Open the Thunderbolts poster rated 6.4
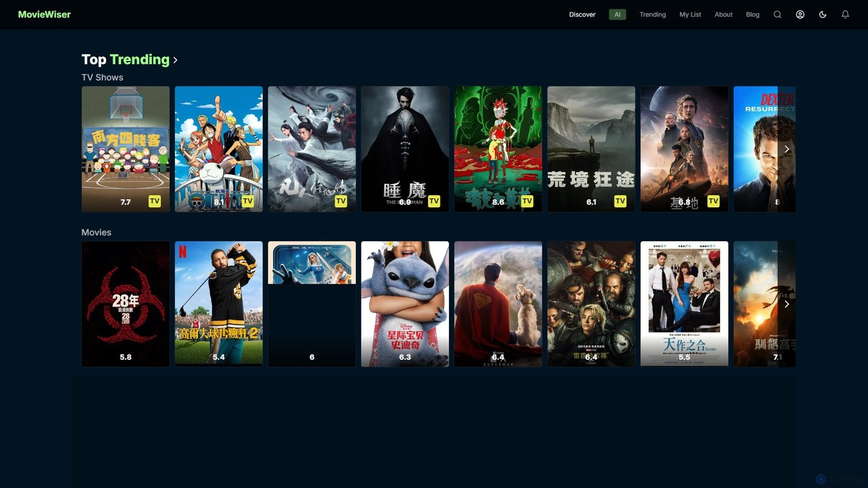Viewport: 868px width, 488px height. point(591,304)
